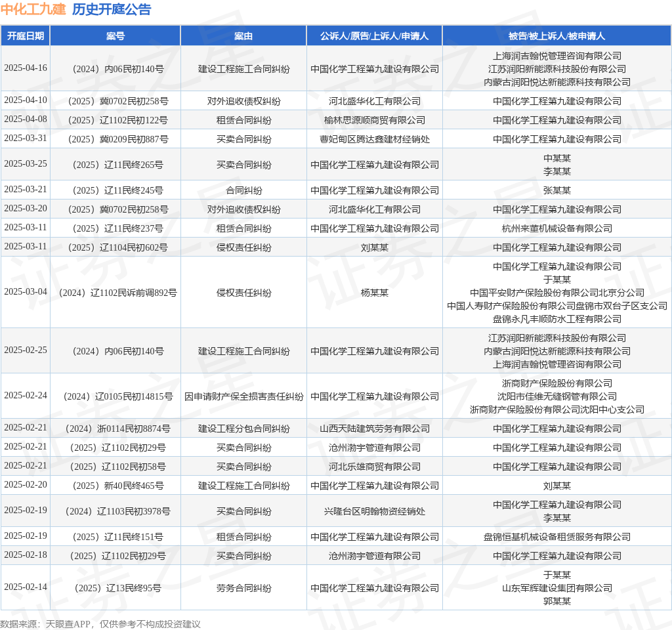
Task: Select the date 2025-04-10
Action: [x=26, y=100]
